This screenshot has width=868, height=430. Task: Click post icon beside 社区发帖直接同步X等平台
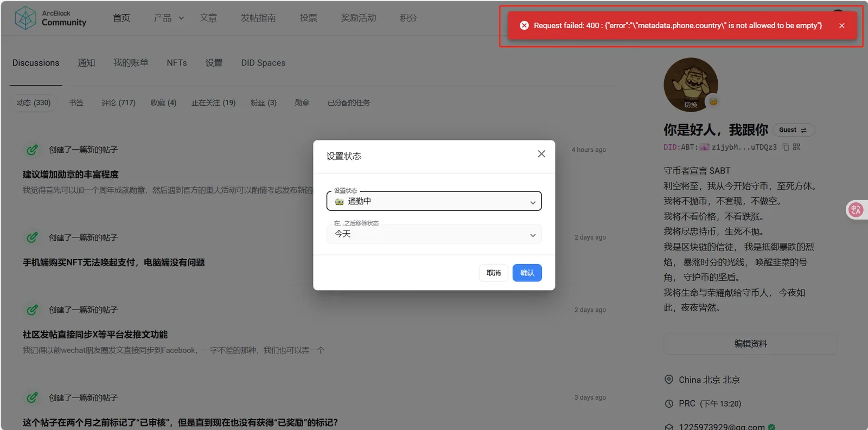coord(33,310)
